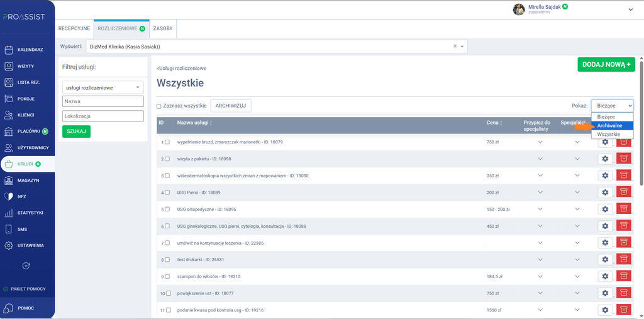Viewport: 644px width, 319px height.
Task: Open the usługi rozliczeniowe filter dropdown
Action: pos(103,87)
